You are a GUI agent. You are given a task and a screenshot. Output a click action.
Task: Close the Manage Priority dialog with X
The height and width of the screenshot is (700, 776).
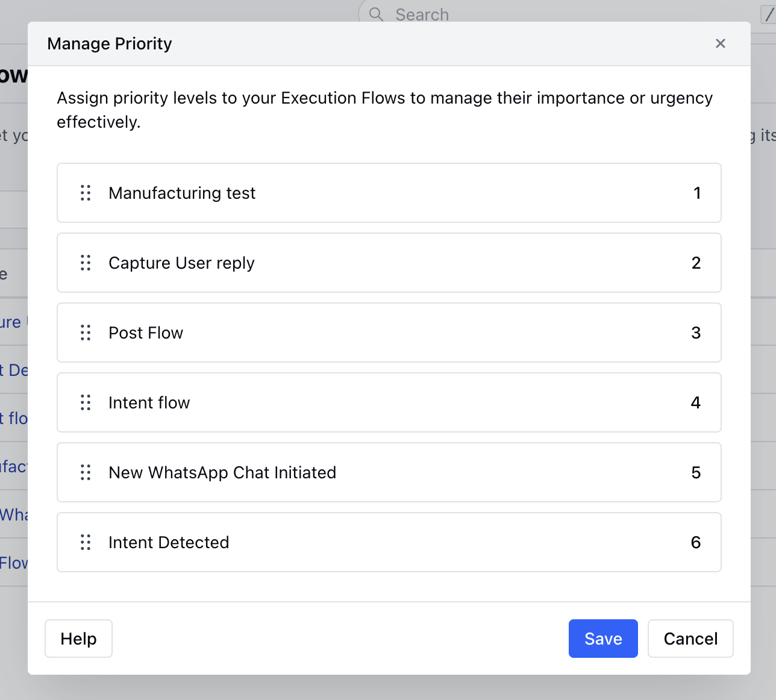[x=721, y=43]
